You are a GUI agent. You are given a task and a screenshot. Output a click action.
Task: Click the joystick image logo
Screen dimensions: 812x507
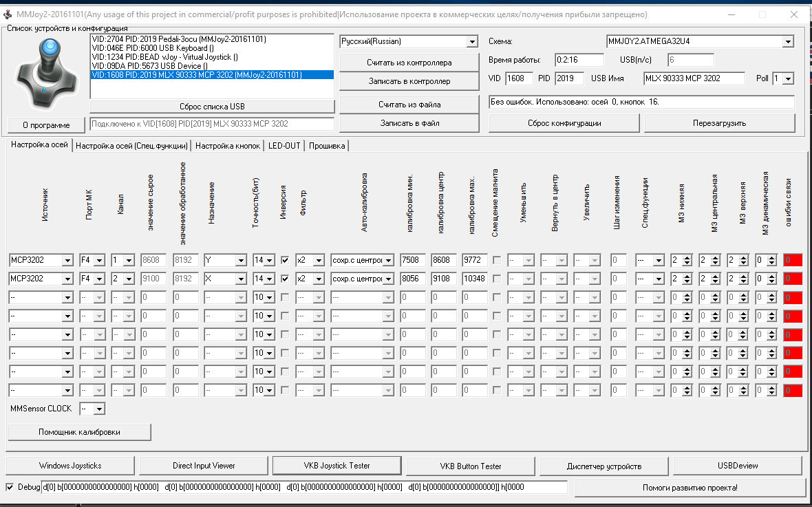pyautogui.click(x=44, y=72)
